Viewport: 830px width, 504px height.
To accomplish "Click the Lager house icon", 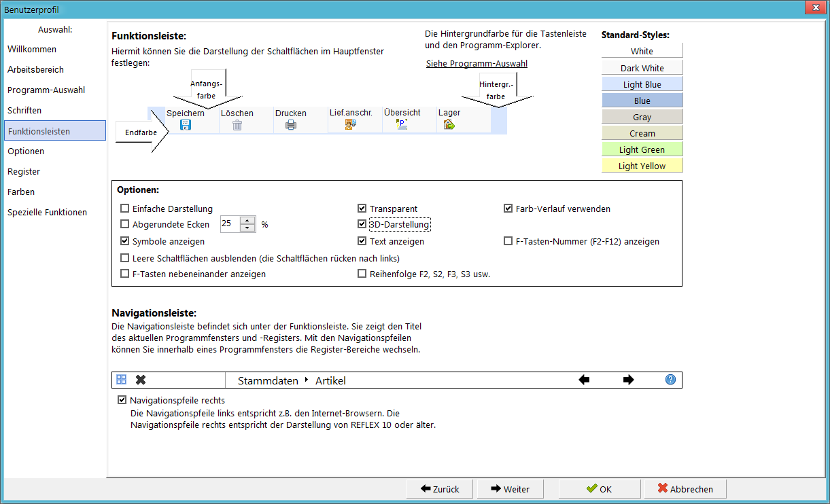I will [x=449, y=125].
